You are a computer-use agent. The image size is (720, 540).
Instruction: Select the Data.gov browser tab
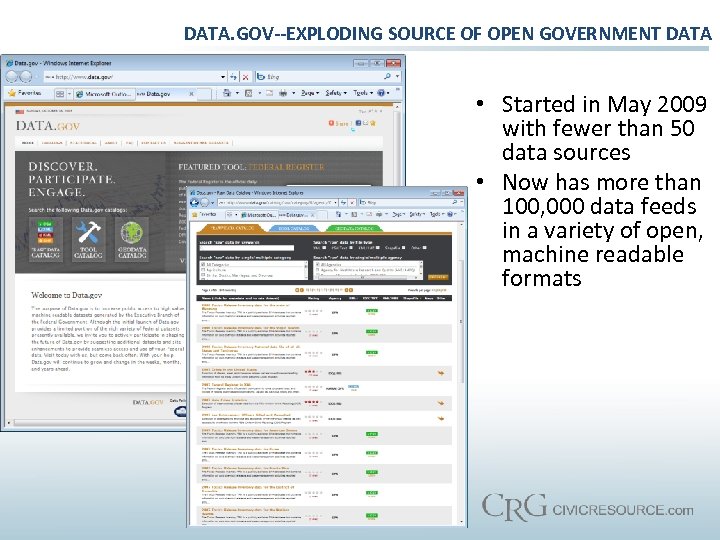pyautogui.click(x=166, y=94)
